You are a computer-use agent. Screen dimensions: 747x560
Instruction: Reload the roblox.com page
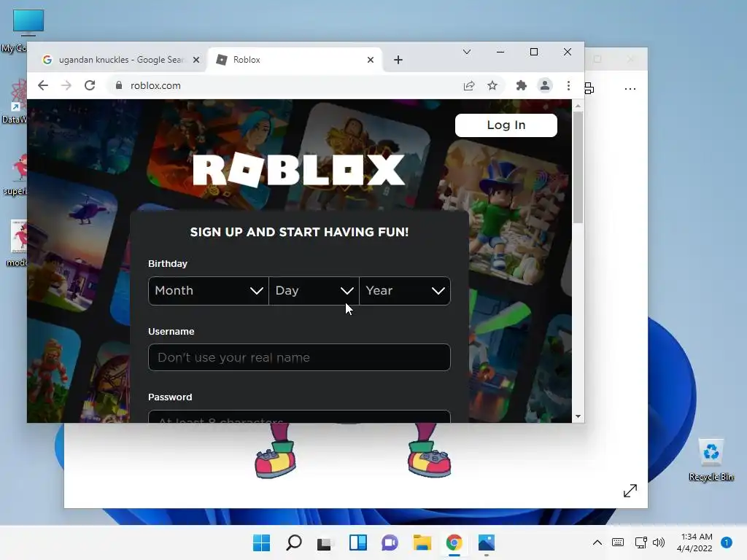click(90, 85)
